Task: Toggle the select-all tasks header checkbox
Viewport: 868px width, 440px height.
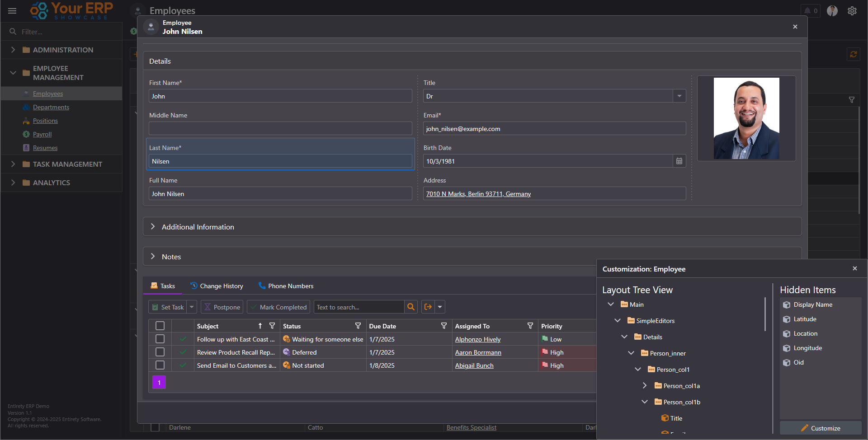Action: 160,326
